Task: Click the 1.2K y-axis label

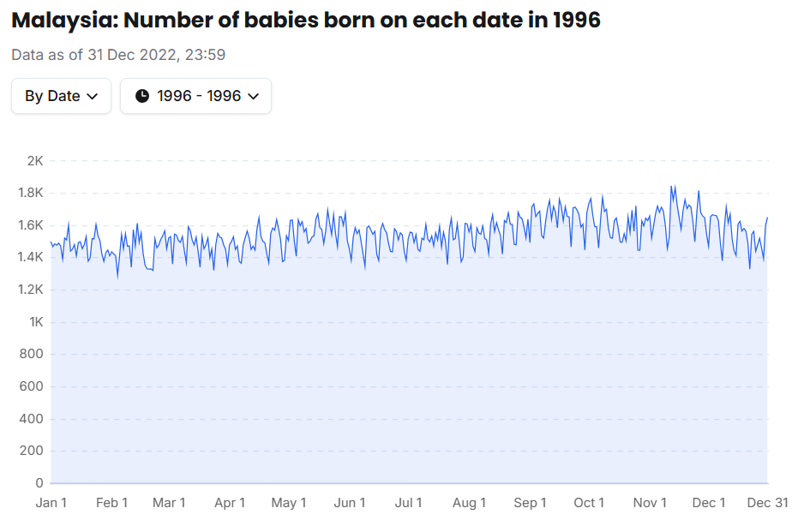Action: 31,290
